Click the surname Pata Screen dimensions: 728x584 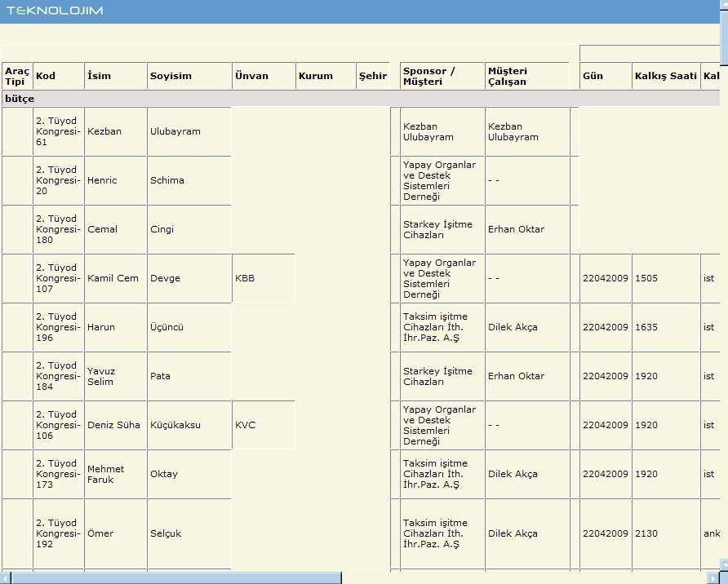[160, 376]
